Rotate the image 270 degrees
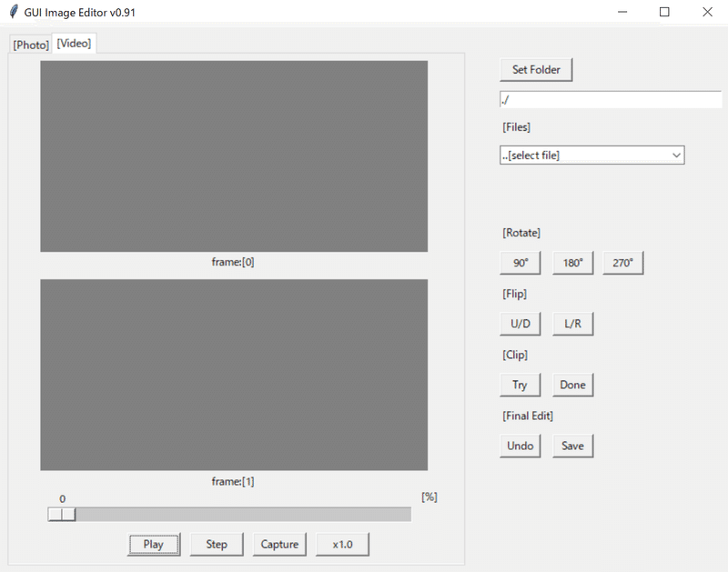 coord(623,263)
